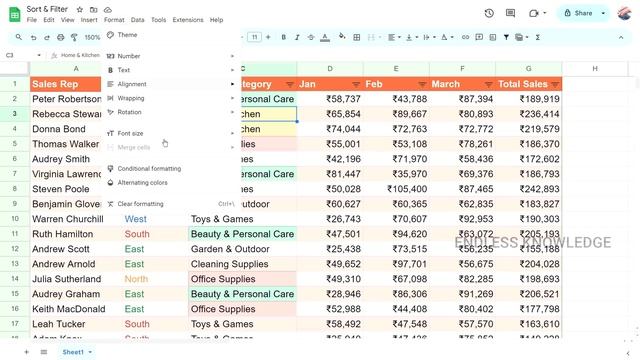Toggle the Category column filter button
The width and height of the screenshot is (640, 360).
pyautogui.click(x=290, y=84)
